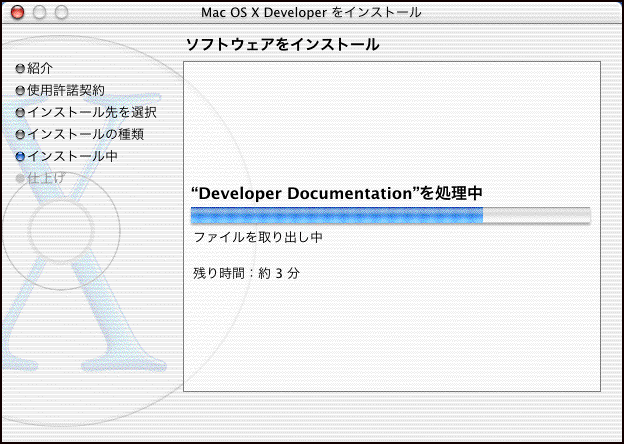Click the 残り時間：約 3 分 text

click(246, 274)
